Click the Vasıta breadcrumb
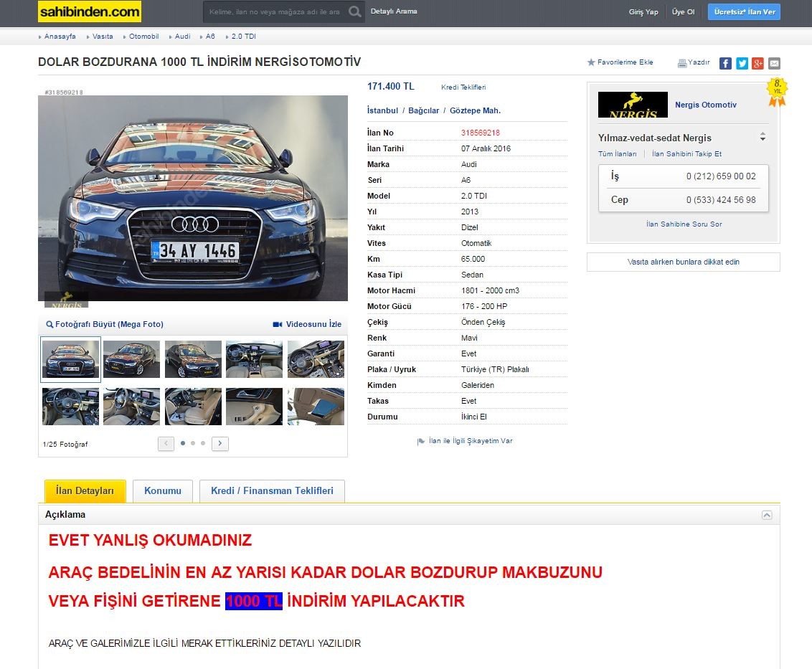Image resolution: width=812 pixels, height=669 pixels. pos(103,37)
